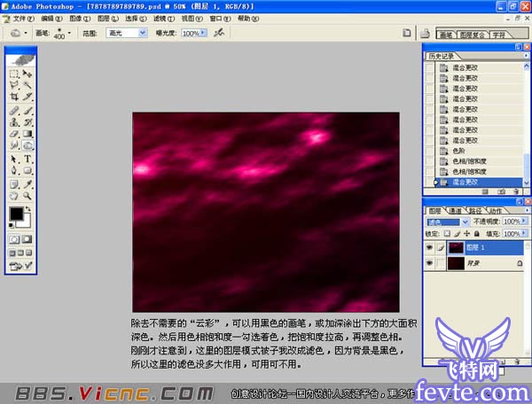Hide 图层 1 layer visibility eye
532x404 pixels.
tap(431, 247)
